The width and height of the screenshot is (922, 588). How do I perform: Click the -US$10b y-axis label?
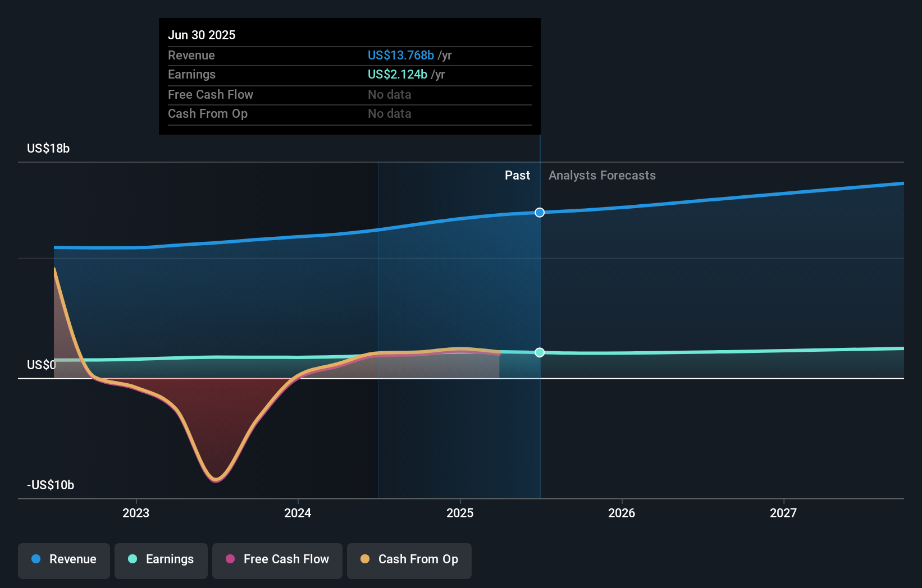[51, 485]
